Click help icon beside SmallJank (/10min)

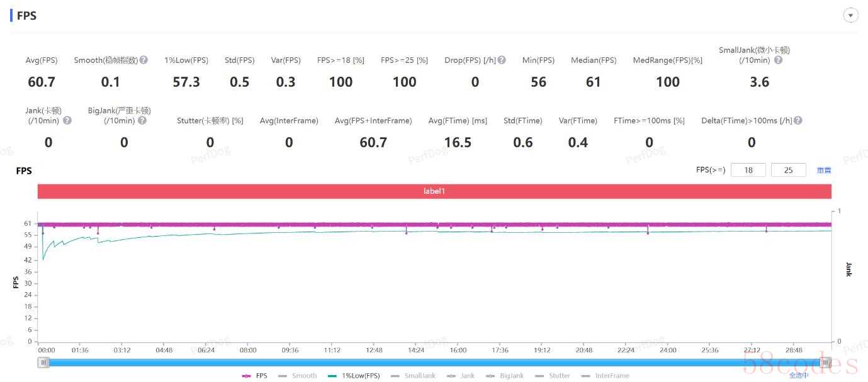pyautogui.click(x=778, y=60)
